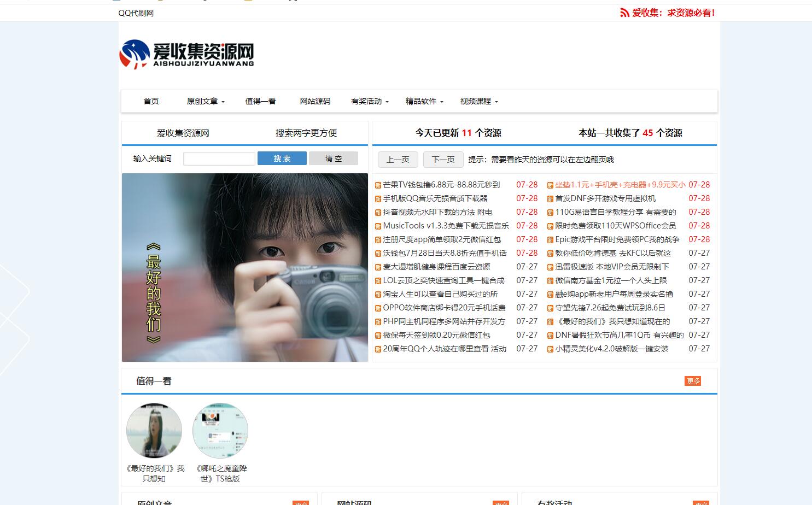Click icon beside 坐垫1.1元 entry

(550, 185)
